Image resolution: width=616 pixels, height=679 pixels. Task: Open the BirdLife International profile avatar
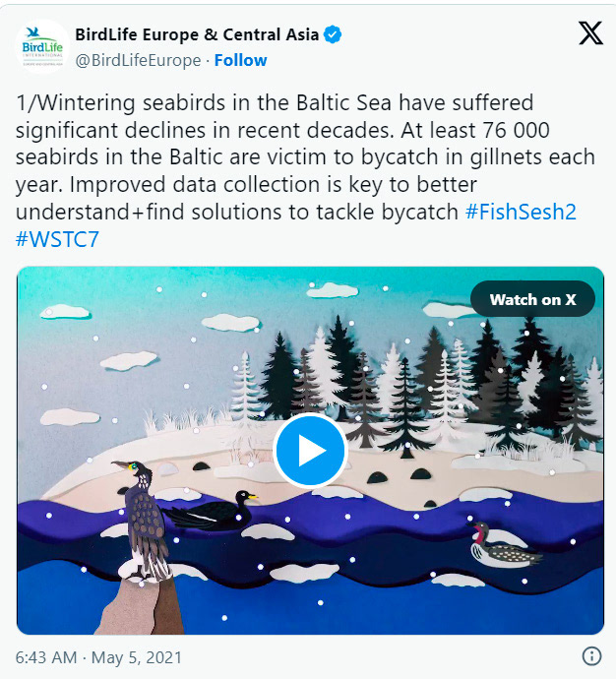(42, 47)
